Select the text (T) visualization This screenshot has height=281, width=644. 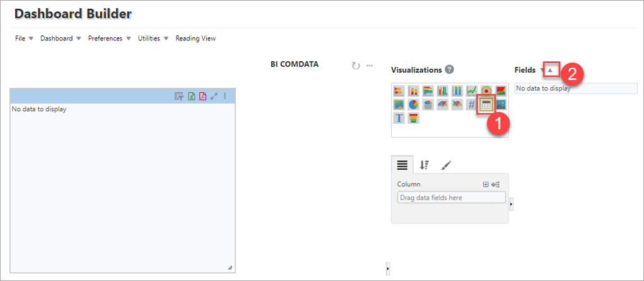coord(399,118)
